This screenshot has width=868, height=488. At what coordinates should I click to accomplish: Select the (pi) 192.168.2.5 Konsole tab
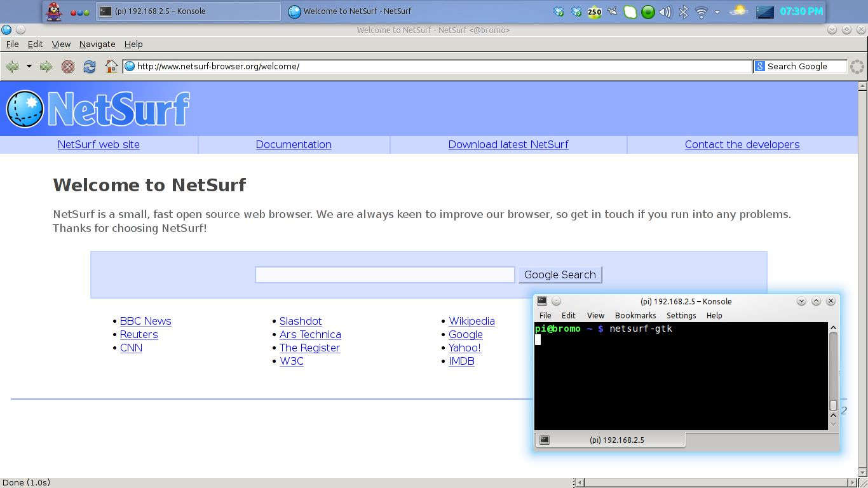point(611,440)
